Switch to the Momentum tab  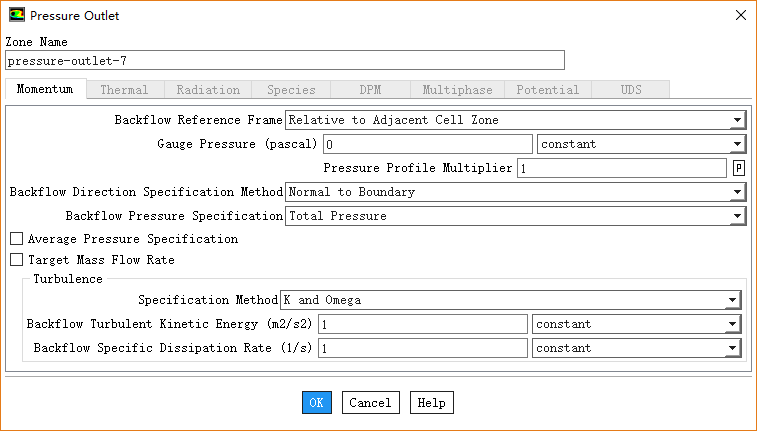[x=45, y=90]
